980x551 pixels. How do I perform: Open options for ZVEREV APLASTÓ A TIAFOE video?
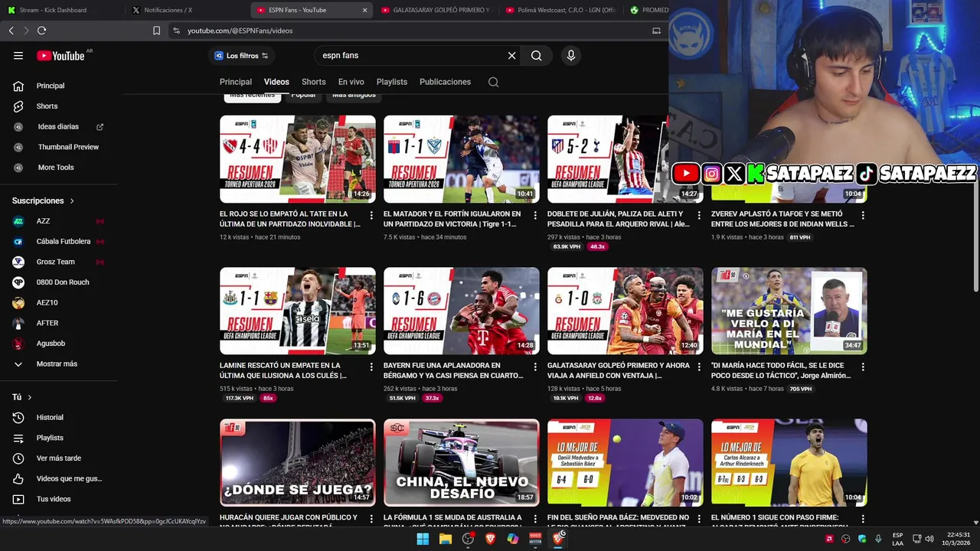863,215
